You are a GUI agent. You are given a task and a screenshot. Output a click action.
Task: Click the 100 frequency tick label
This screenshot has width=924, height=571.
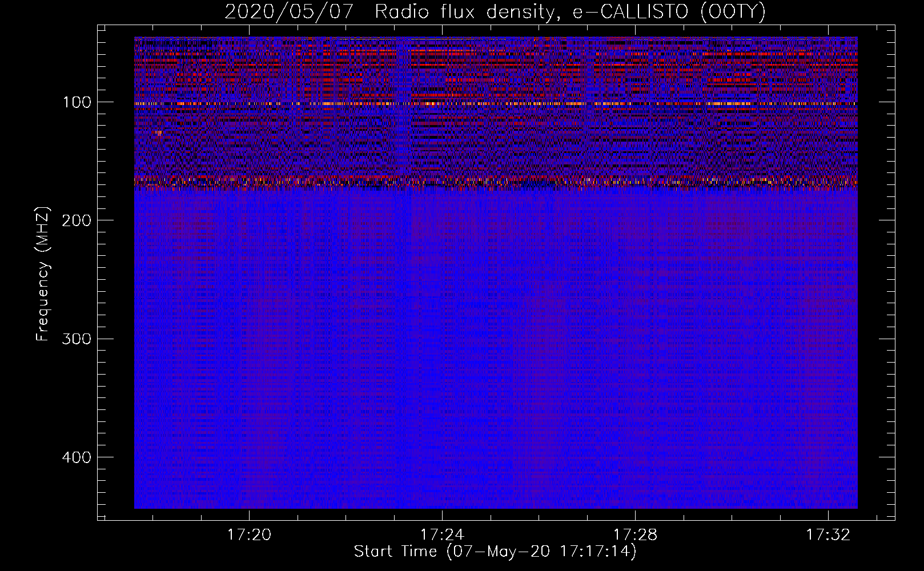(x=77, y=103)
